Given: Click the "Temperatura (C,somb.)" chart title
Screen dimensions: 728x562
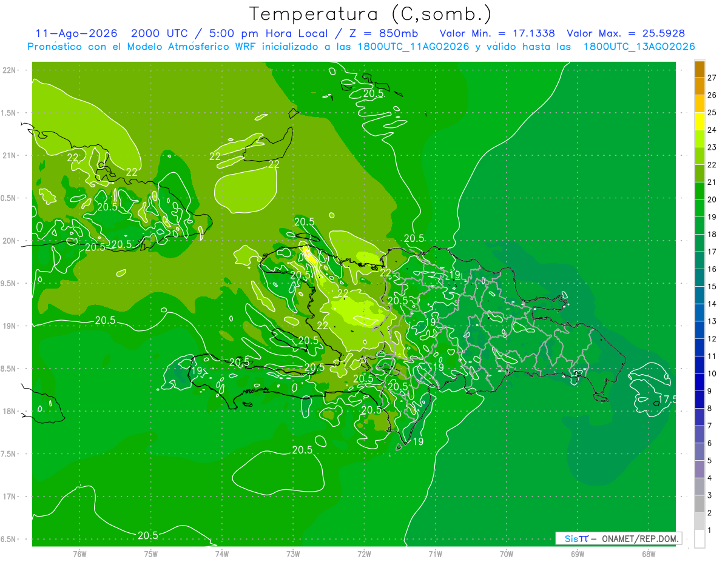Looking at the screenshot, I should 370,14.
